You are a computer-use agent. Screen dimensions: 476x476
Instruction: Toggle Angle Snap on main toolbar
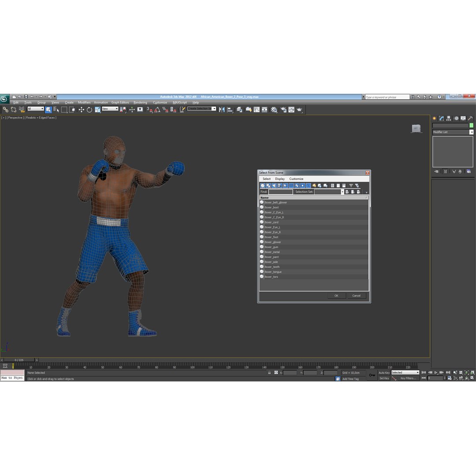click(x=157, y=110)
